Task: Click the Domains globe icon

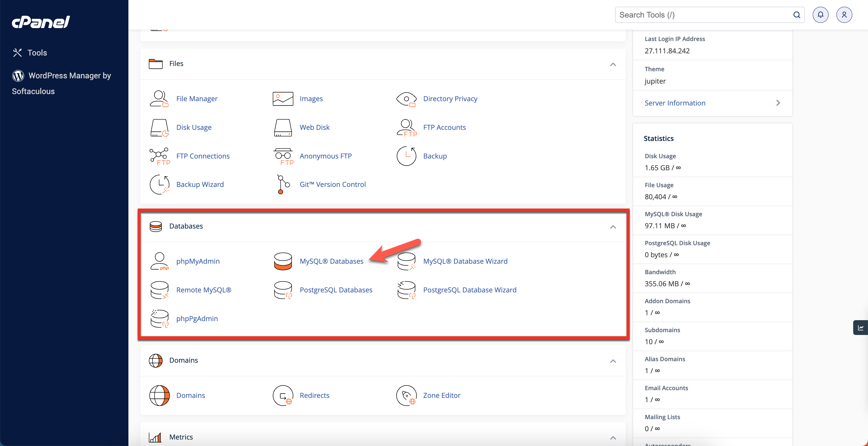Action: pos(159,395)
